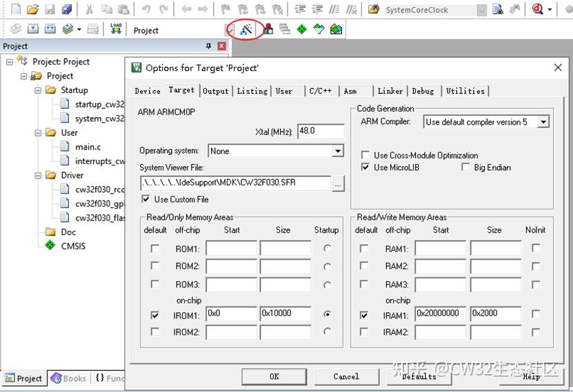Screen dimensions: 573x392
Task: Select main.c in project tree
Action: (x=88, y=147)
